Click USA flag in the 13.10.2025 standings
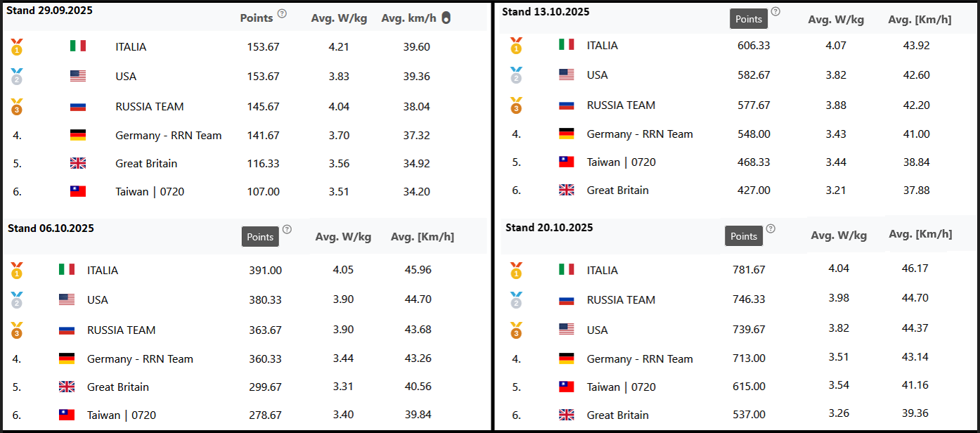Viewport: 980px width, 433px height. click(566, 75)
